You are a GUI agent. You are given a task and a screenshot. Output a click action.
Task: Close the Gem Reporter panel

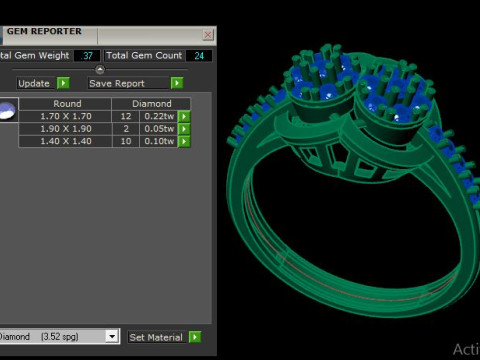[208, 35]
